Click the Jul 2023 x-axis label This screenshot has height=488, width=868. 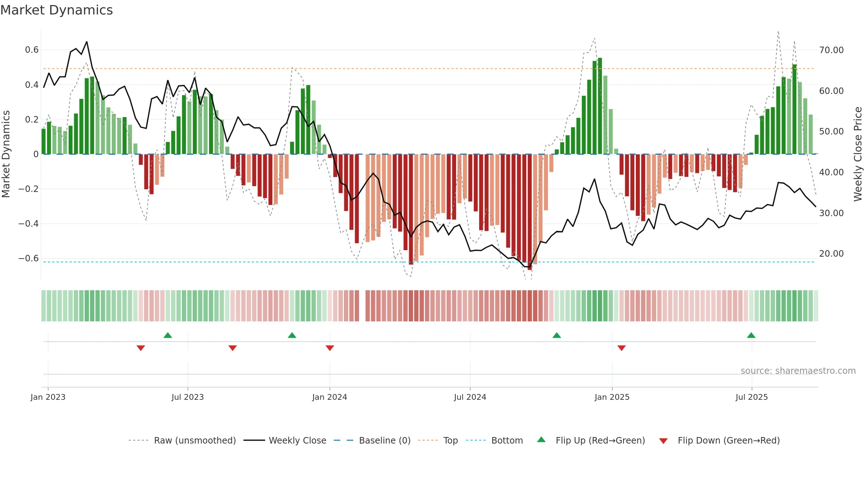coord(188,397)
